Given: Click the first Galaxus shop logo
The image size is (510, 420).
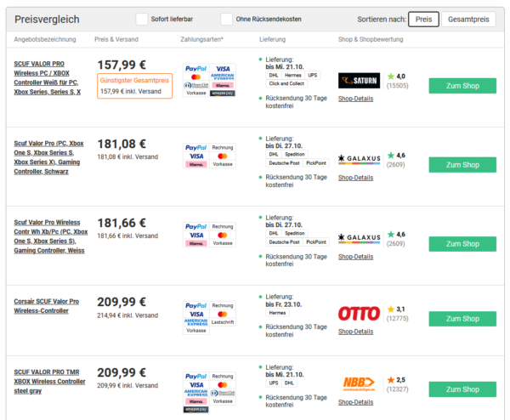Looking at the screenshot, I should pos(359,159).
